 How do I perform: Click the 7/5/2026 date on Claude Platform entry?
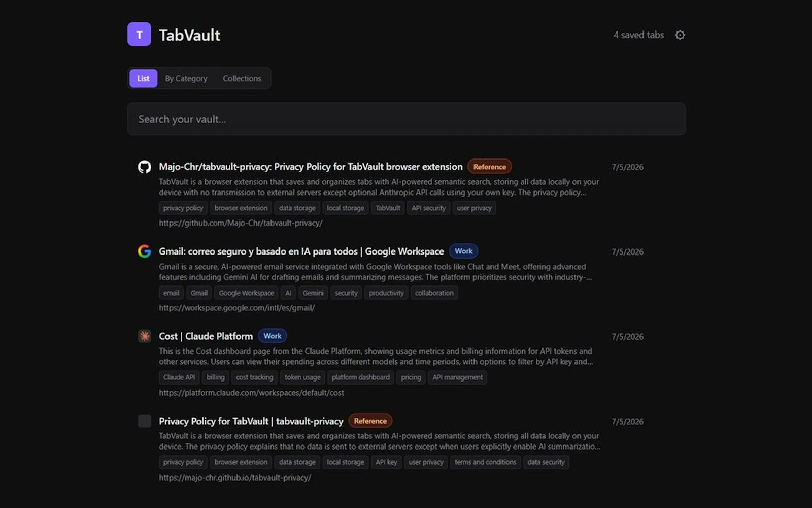coord(627,337)
